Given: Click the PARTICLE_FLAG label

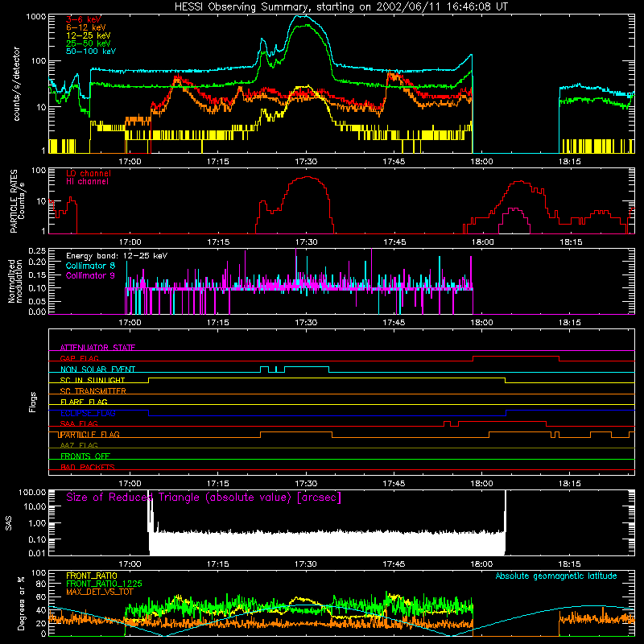Looking at the screenshot, I should click(x=89, y=435).
